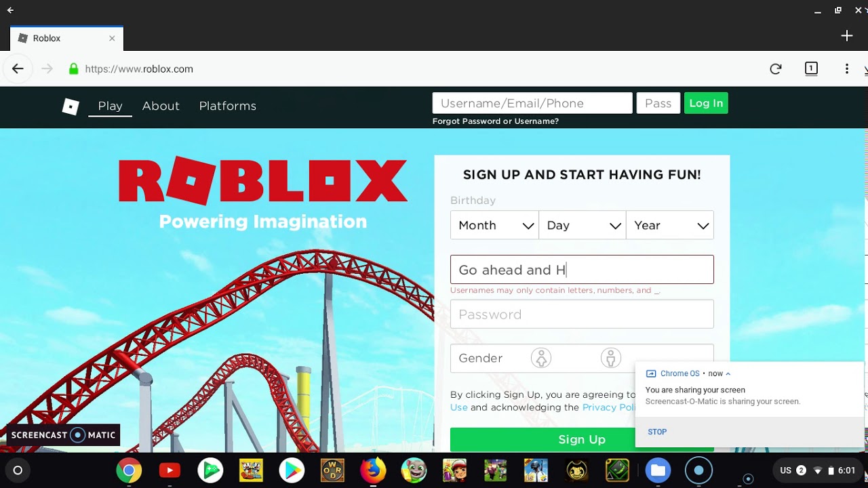Open the Cuphead game icon on shelf

(x=251, y=470)
